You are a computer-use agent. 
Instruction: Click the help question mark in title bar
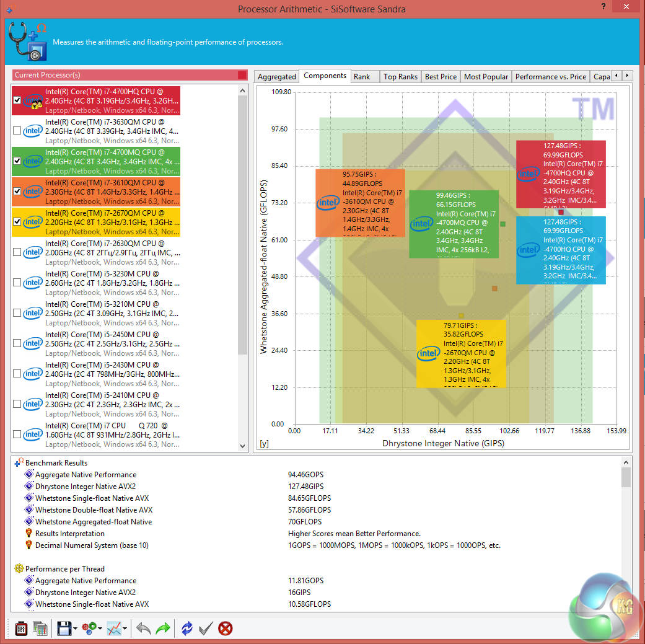click(603, 7)
